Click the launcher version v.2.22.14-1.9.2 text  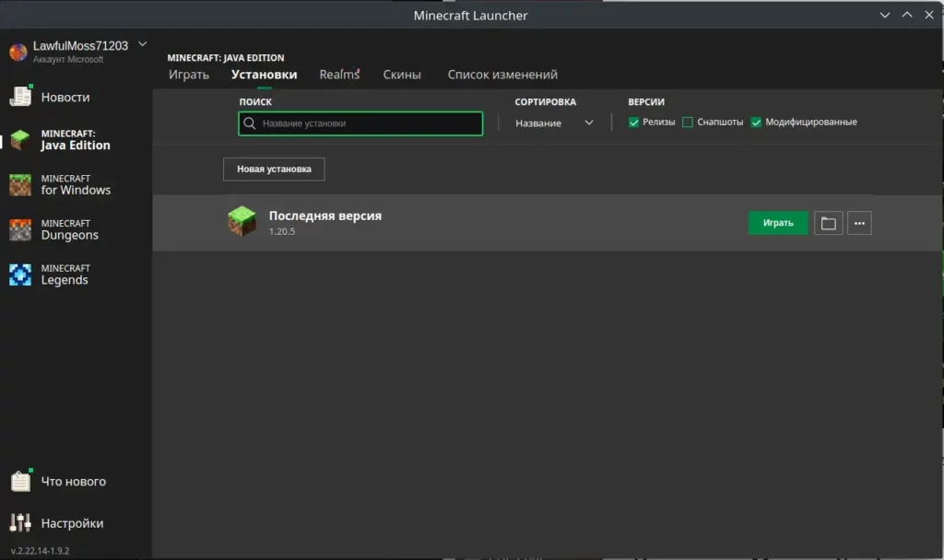(40, 551)
